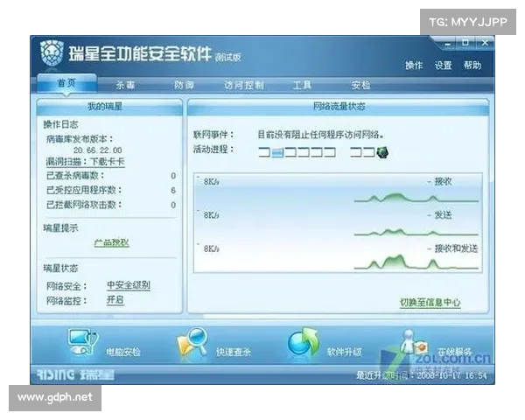Click the RISING 瑞星 brand logo at bottom
The width and height of the screenshot is (525, 420).
(x=75, y=374)
